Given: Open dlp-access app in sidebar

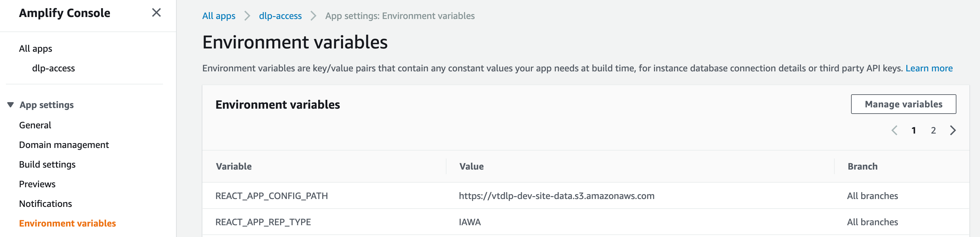Looking at the screenshot, I should (53, 68).
